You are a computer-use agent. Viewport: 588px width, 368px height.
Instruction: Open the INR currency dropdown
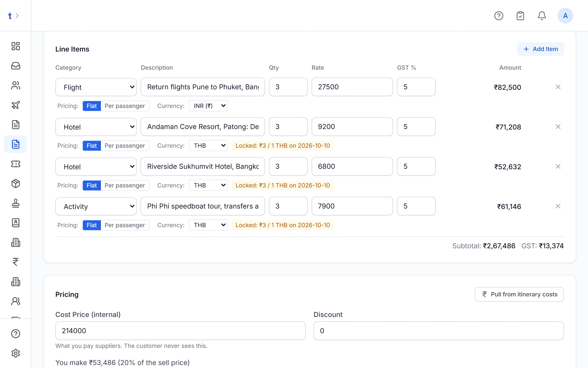click(x=208, y=106)
